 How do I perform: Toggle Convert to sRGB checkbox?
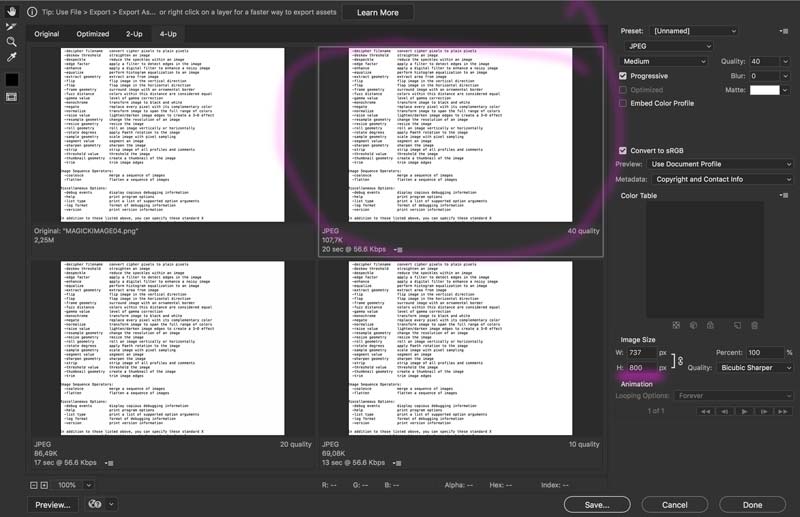pos(622,151)
